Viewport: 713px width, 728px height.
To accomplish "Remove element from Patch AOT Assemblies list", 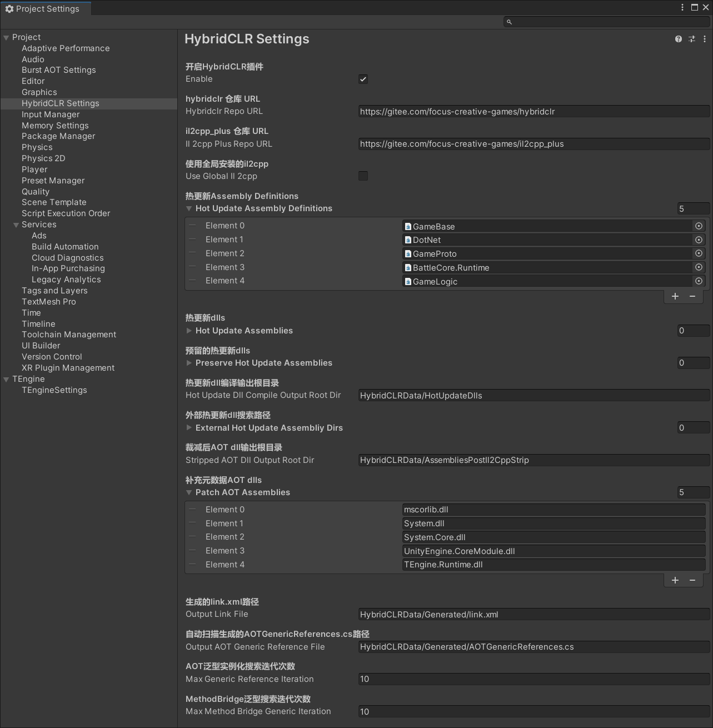I will pyautogui.click(x=692, y=580).
